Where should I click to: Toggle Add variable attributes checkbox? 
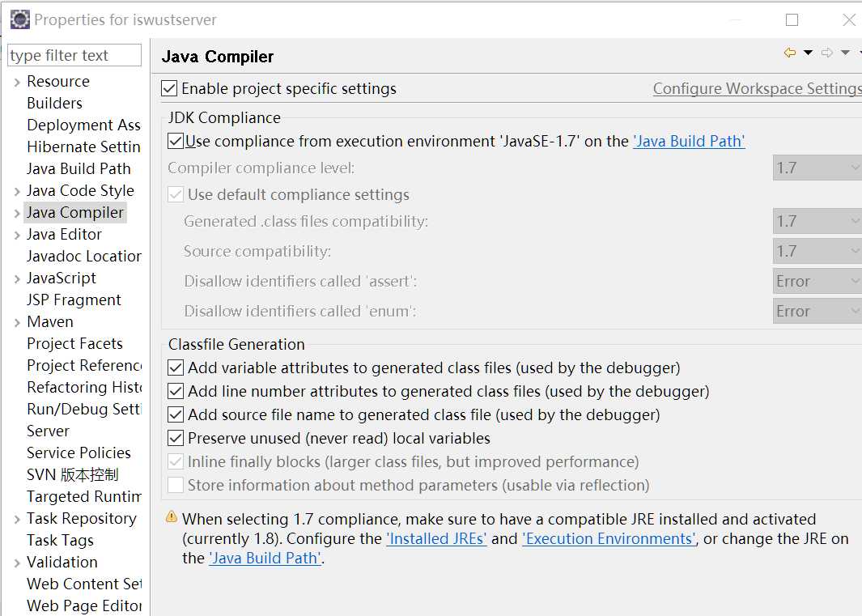(x=176, y=367)
